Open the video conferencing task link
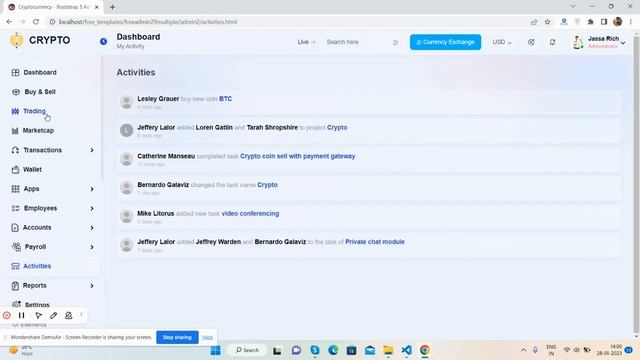Image resolution: width=640 pixels, height=360 pixels. pos(250,213)
